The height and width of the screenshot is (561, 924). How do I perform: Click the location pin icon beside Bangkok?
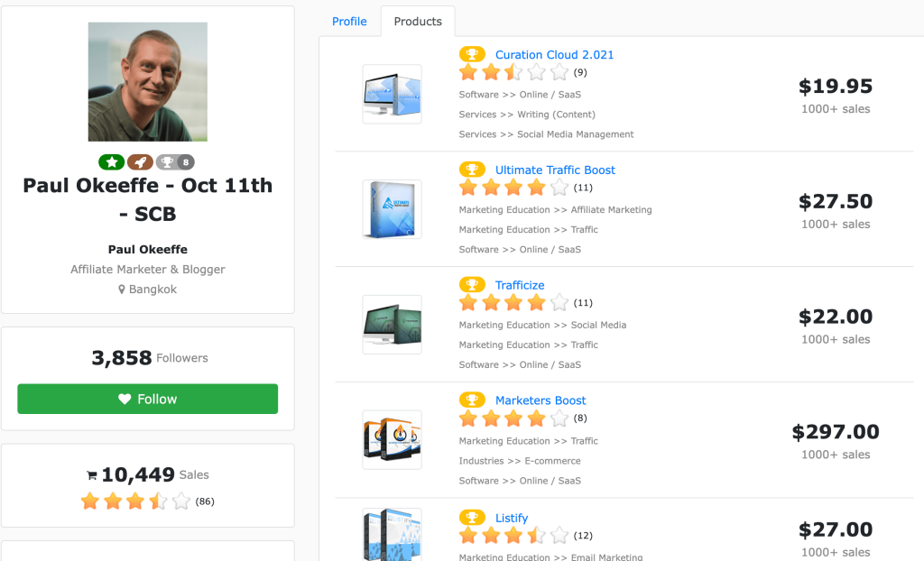[122, 290]
